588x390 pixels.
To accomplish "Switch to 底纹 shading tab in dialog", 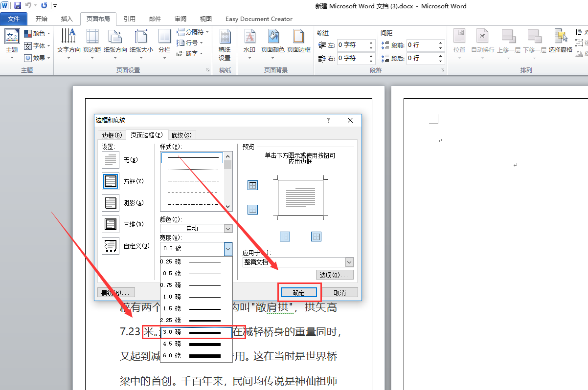I will 181,135.
